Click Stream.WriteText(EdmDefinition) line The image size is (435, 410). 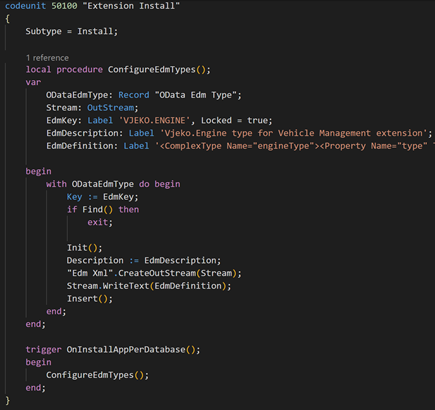pos(149,286)
